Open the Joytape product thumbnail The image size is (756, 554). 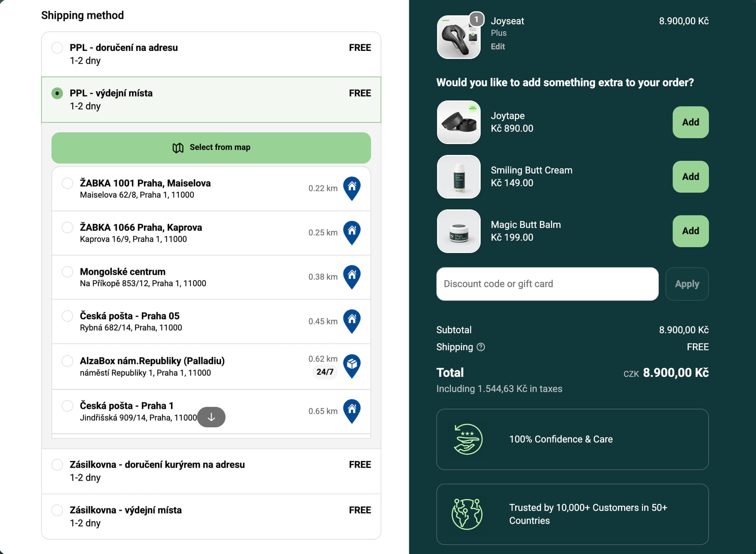[x=459, y=122]
